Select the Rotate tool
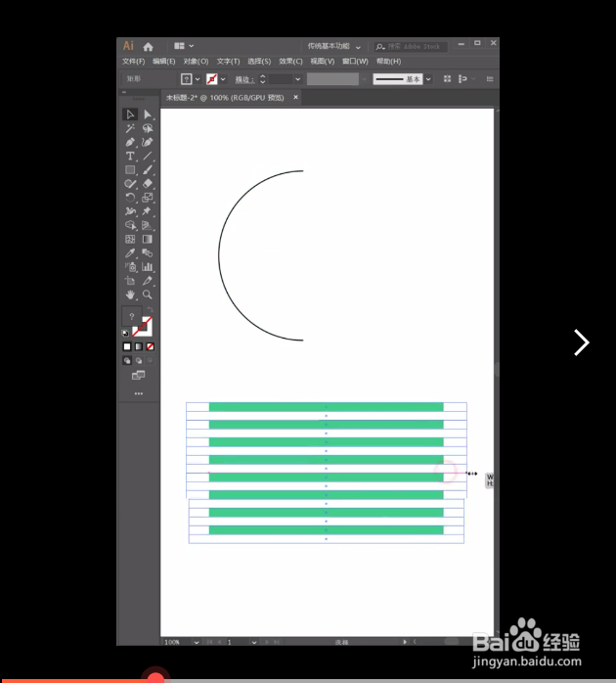The height and width of the screenshot is (683, 616). coord(130,198)
